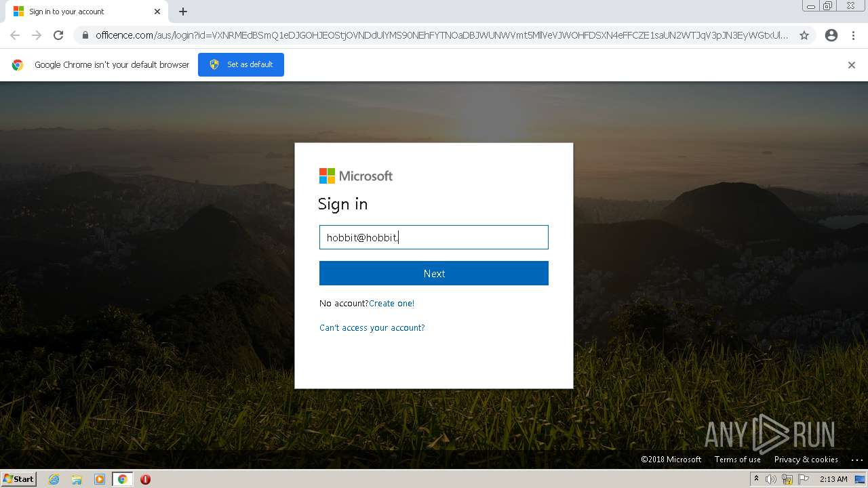Click the Show desktop icon in the tray
Image resolution: width=868 pixels, height=488 pixels.
click(861, 479)
